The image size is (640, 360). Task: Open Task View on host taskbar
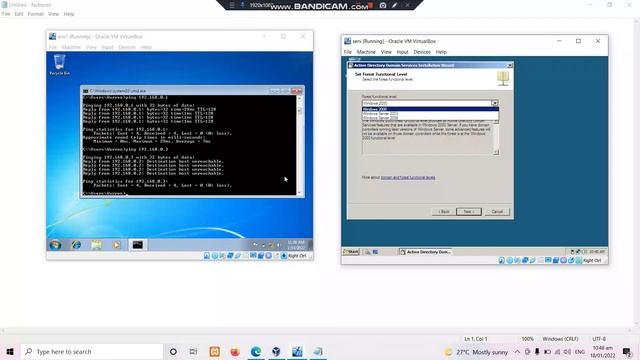click(193, 351)
